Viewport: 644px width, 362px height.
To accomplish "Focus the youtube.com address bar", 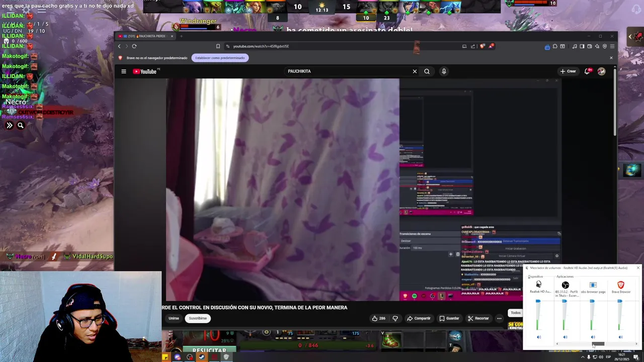I will (x=342, y=46).
